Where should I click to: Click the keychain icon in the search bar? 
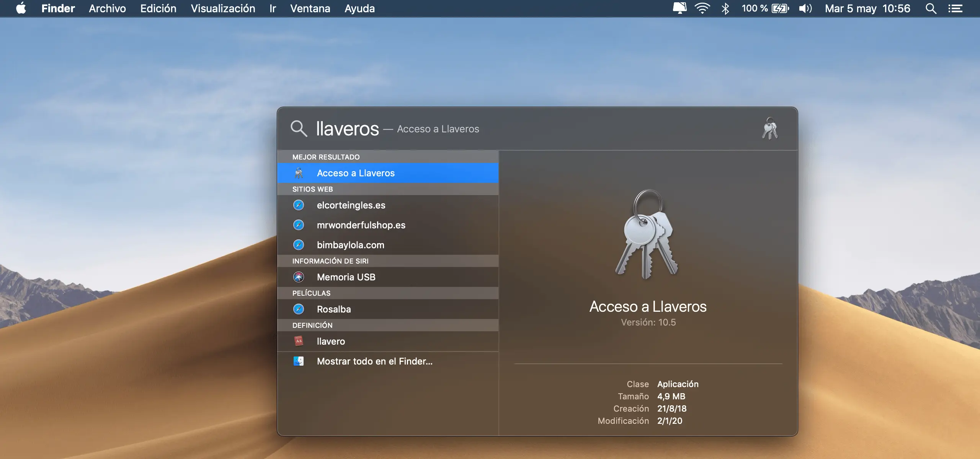(x=770, y=129)
